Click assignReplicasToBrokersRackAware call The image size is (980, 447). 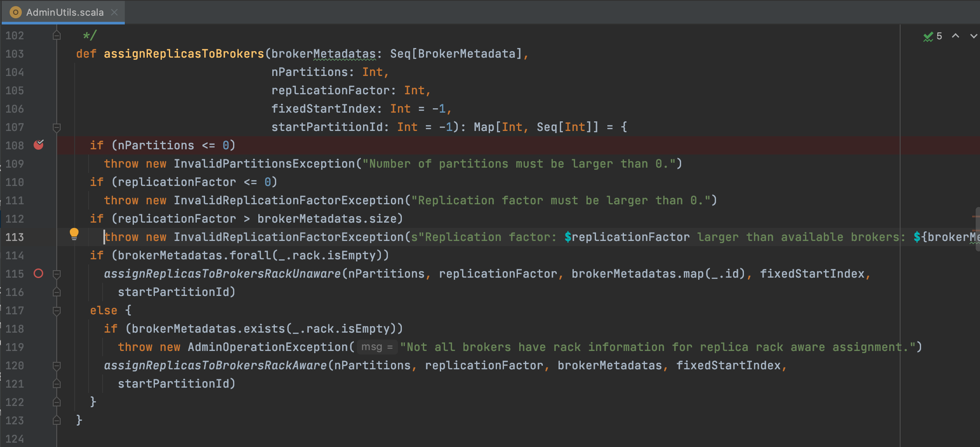pyautogui.click(x=216, y=365)
